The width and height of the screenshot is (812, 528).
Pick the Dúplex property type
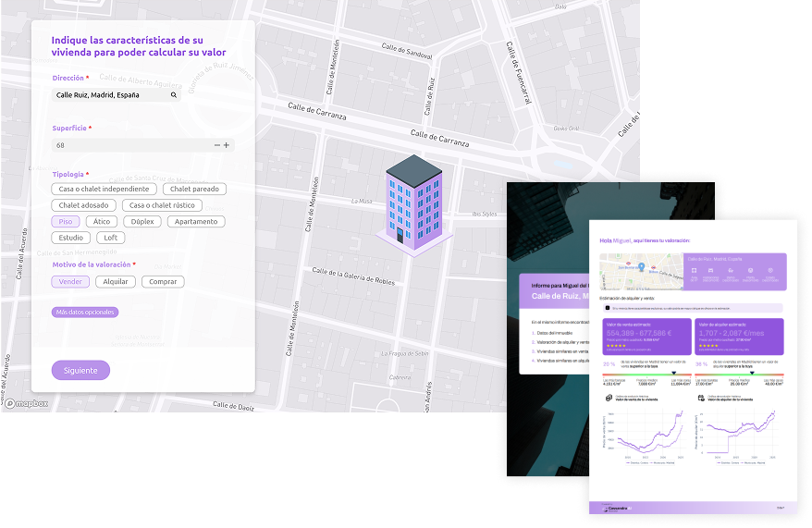click(142, 222)
